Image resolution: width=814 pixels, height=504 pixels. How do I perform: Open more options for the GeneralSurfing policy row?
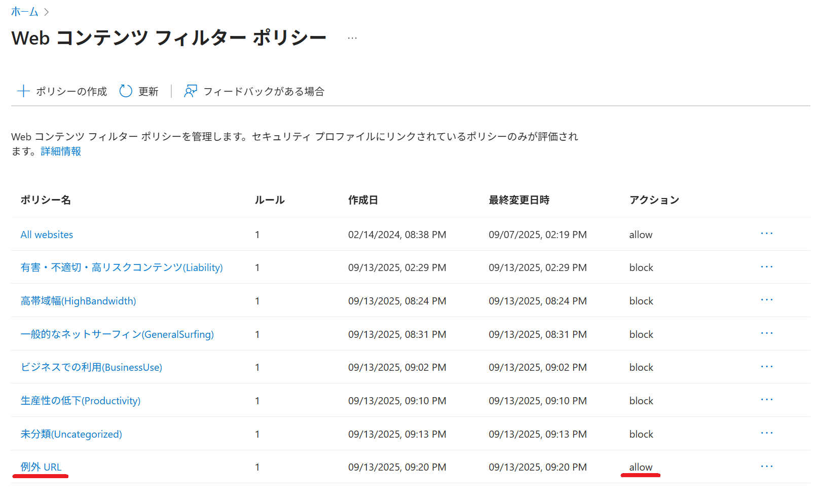click(767, 333)
